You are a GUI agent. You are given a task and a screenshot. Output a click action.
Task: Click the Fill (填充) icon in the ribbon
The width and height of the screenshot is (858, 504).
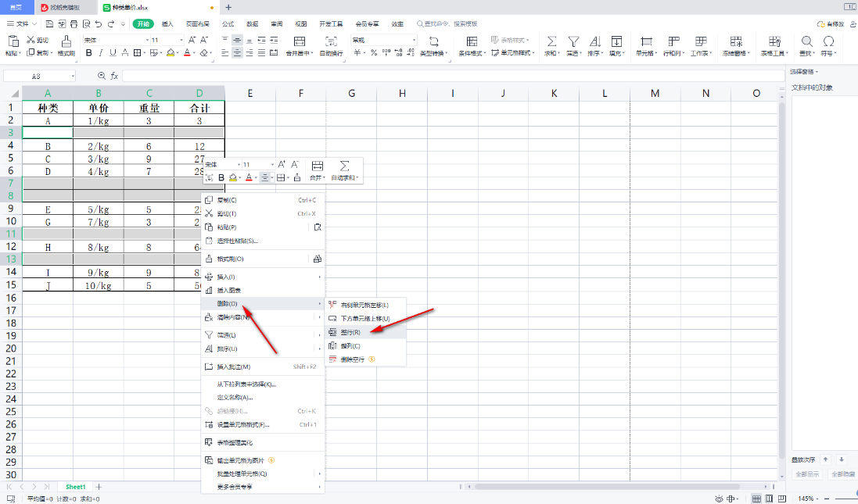tap(616, 41)
